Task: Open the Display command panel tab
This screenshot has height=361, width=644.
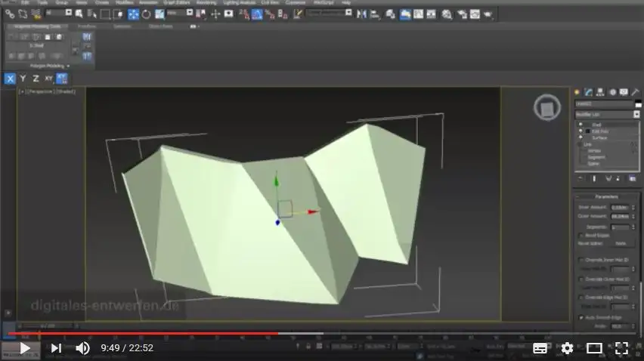Action: tap(624, 92)
